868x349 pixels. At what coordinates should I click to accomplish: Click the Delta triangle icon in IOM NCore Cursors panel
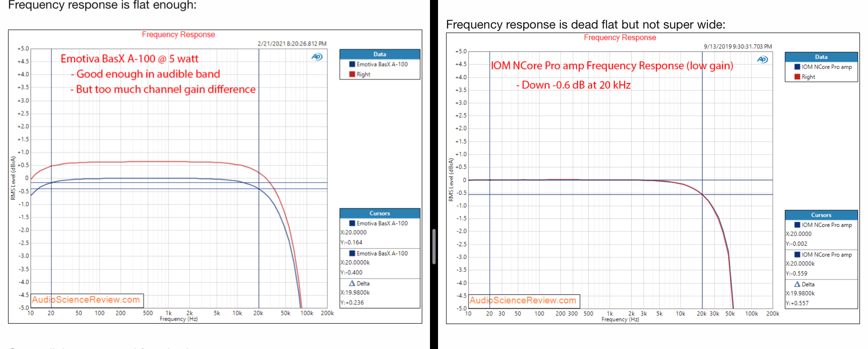point(797,284)
